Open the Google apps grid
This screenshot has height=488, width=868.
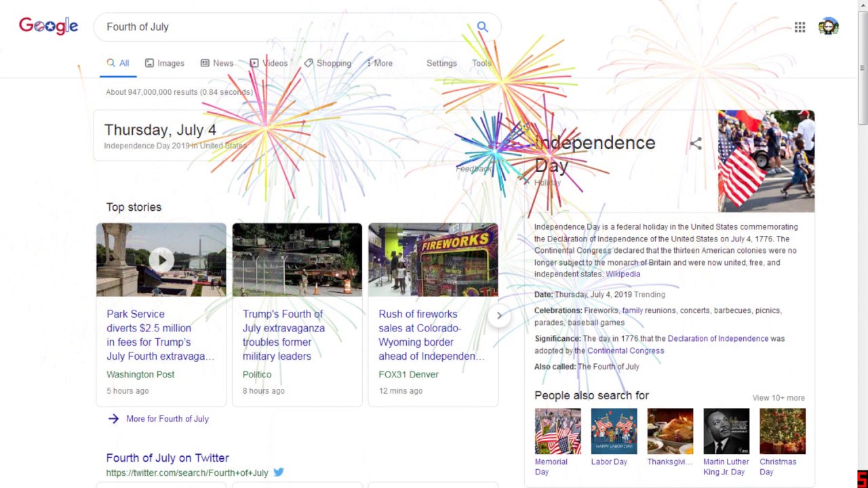[x=800, y=27]
